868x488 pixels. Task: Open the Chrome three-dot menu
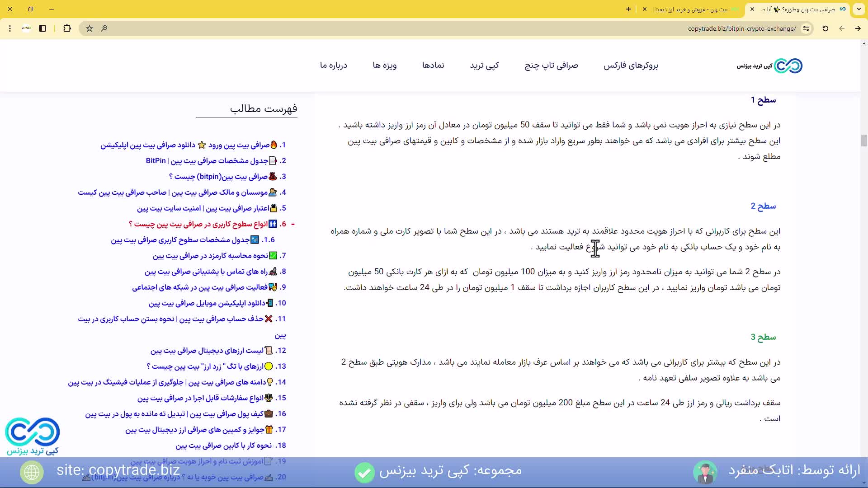coord(10,28)
